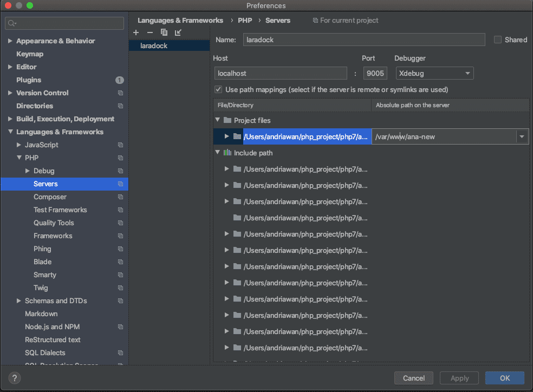Click the Add server plus icon

[x=136, y=33]
